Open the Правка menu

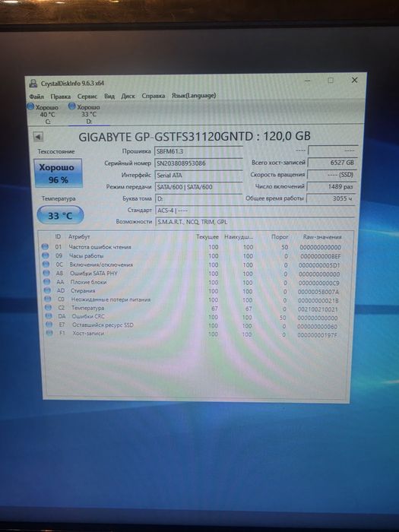coord(60,97)
